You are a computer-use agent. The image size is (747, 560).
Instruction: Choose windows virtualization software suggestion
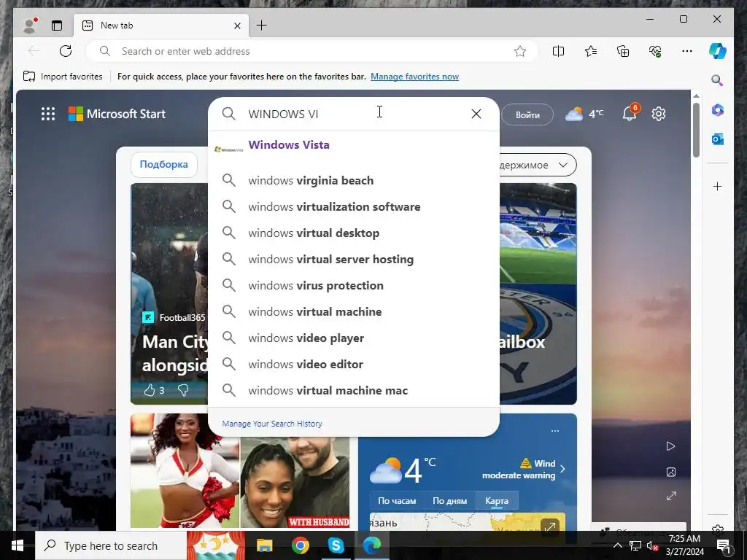pos(354,206)
